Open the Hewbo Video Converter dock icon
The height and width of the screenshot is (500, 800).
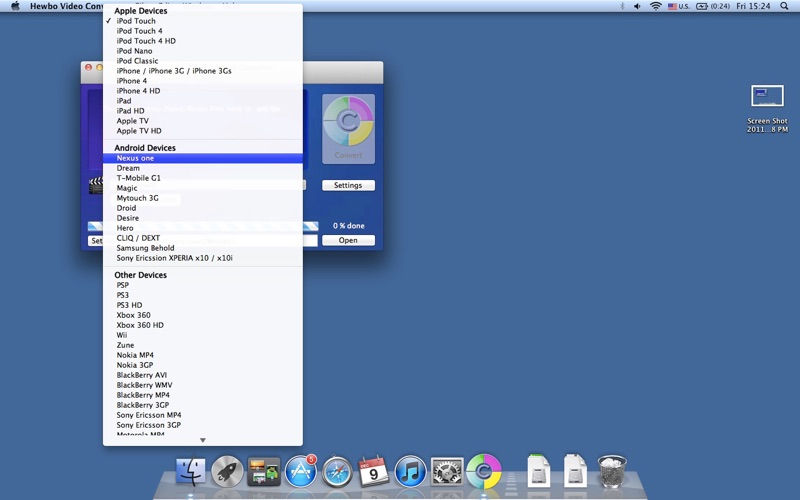pos(483,470)
